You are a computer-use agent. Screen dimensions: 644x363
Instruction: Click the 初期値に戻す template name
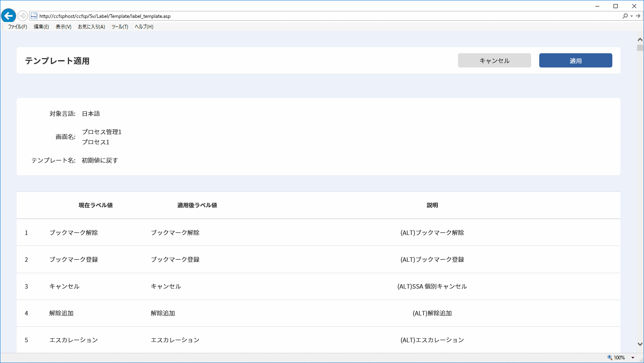(100, 161)
